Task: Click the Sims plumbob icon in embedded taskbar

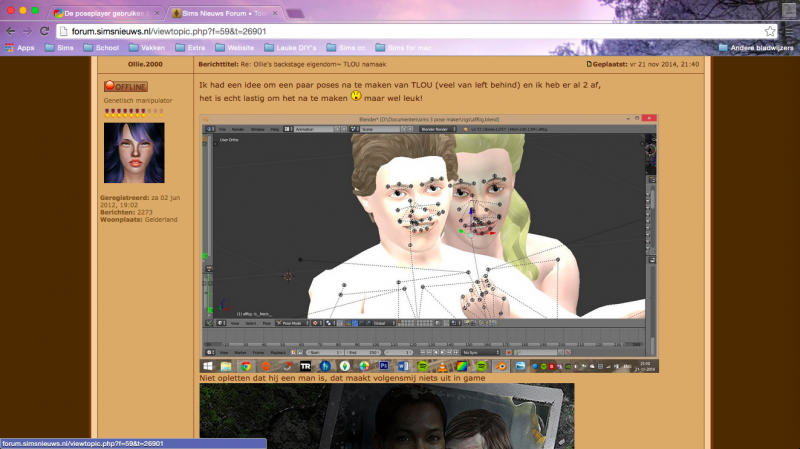Action: click(345, 366)
